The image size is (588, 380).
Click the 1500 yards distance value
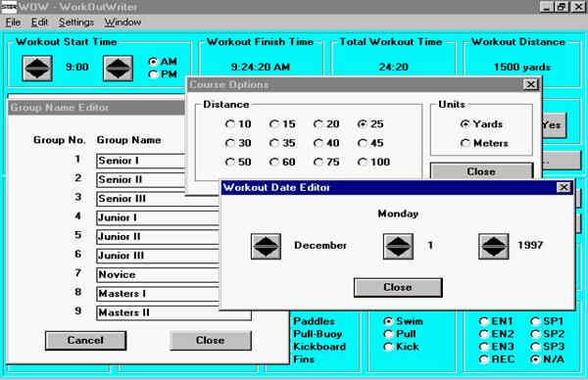pyautogui.click(x=522, y=68)
